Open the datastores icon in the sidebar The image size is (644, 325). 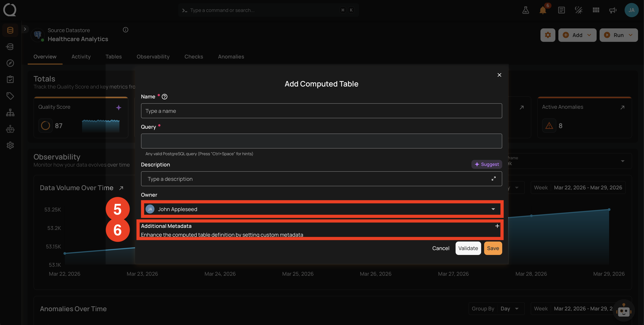point(10,30)
